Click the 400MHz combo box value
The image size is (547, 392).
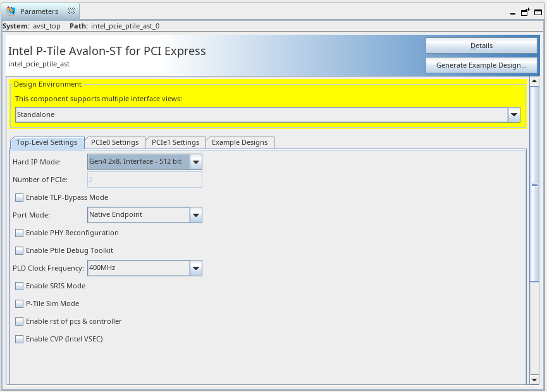tap(138, 268)
